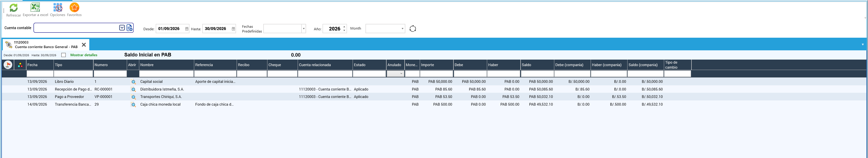Image resolution: width=868 pixels, height=158 pixels.
Task: Click the Nombre column filter box
Action: pyautogui.click(x=166, y=74)
